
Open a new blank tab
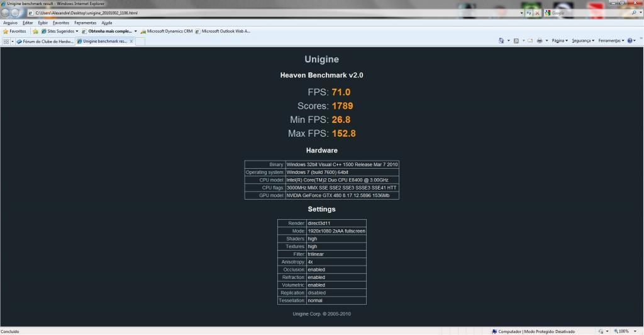pos(140,41)
